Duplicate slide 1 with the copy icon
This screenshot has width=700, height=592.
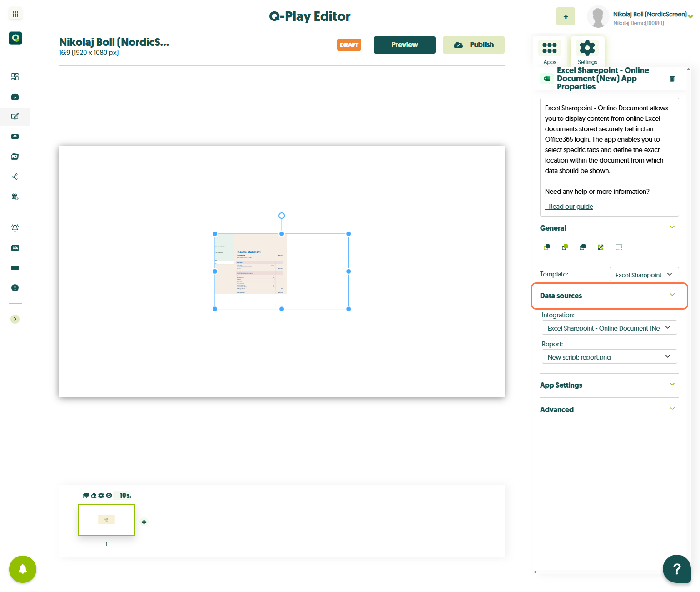(x=85, y=495)
